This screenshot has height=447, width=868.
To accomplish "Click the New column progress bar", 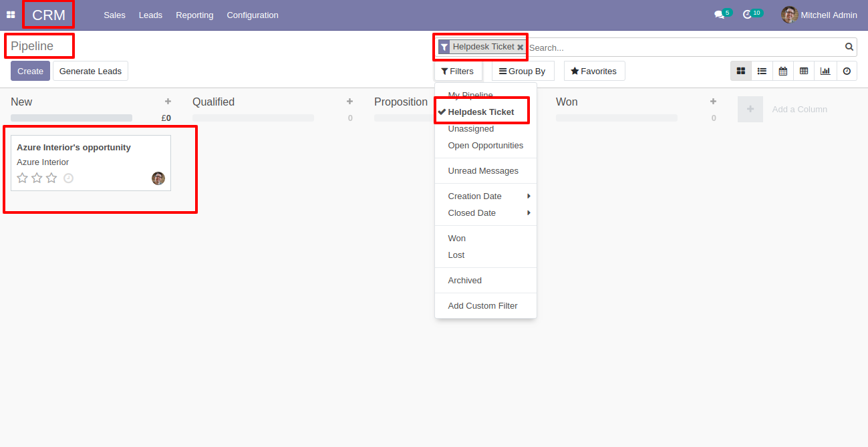I will [x=71, y=118].
